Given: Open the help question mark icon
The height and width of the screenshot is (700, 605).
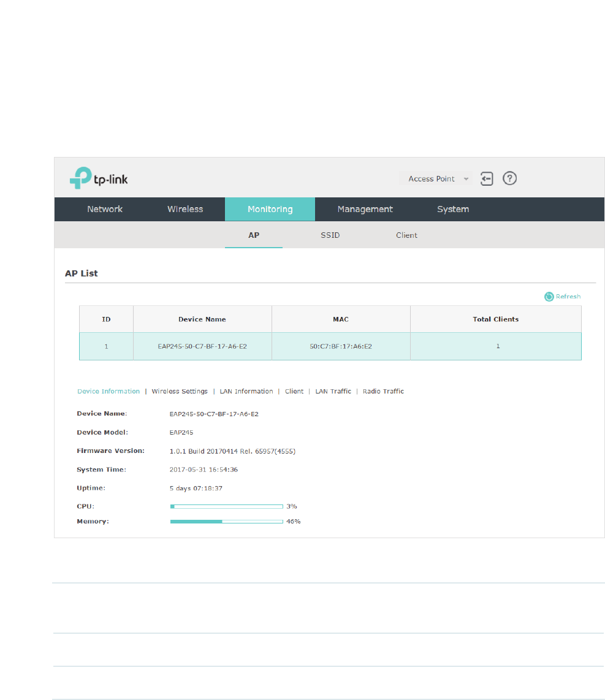Looking at the screenshot, I should pos(509,178).
